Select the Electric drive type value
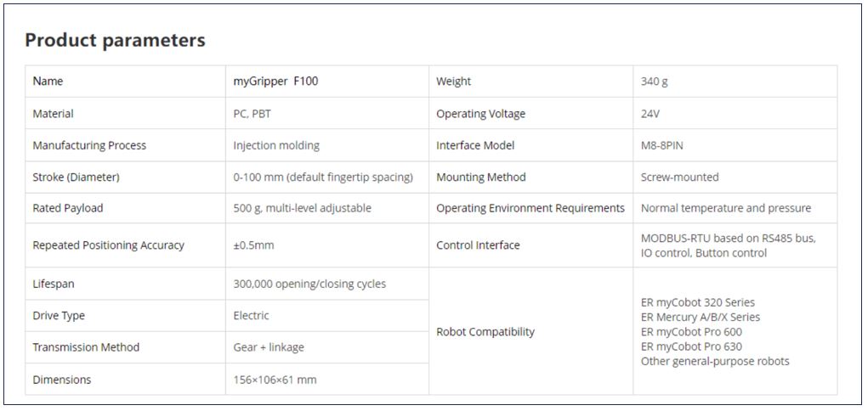Image resolution: width=868 pixels, height=411 pixels. 251,315
